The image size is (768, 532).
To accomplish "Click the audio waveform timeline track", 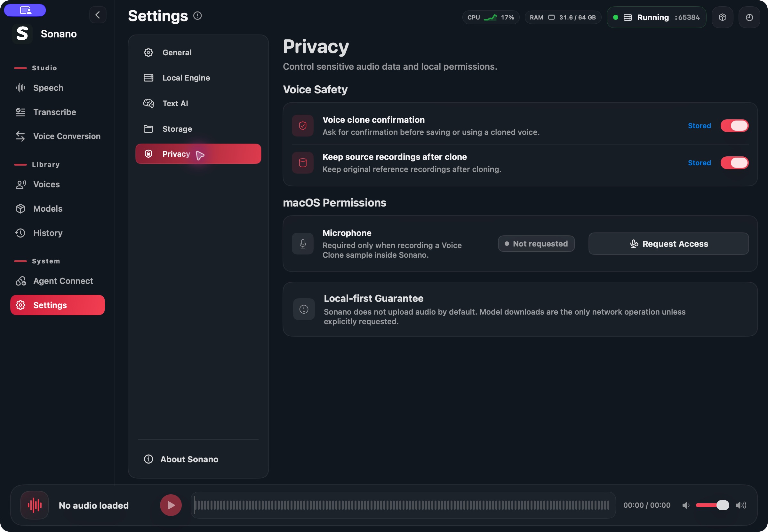I will tap(403, 505).
